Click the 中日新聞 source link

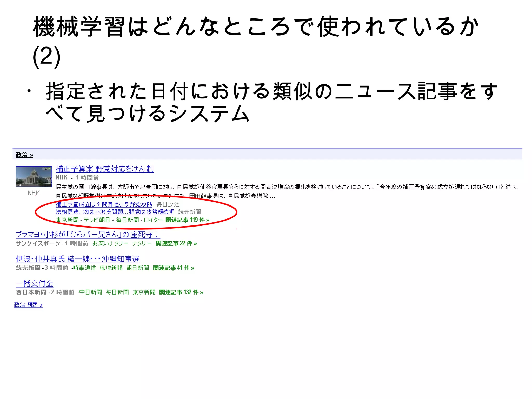click(90, 292)
